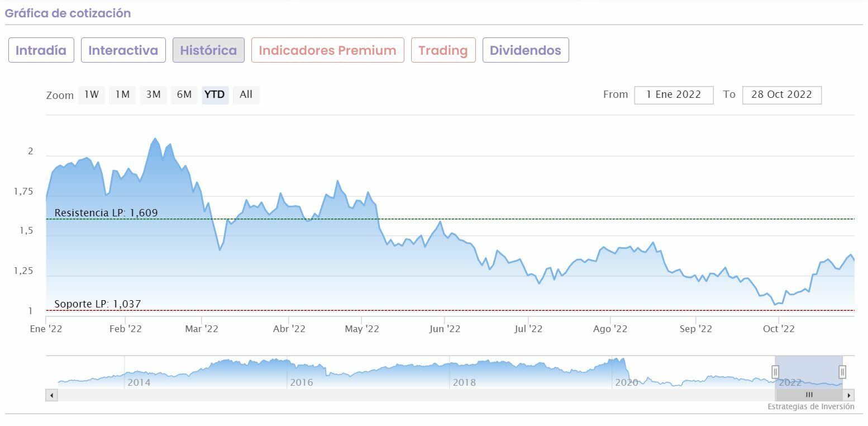Grab the left navigator range handle
The width and height of the screenshot is (868, 426).
(775, 372)
